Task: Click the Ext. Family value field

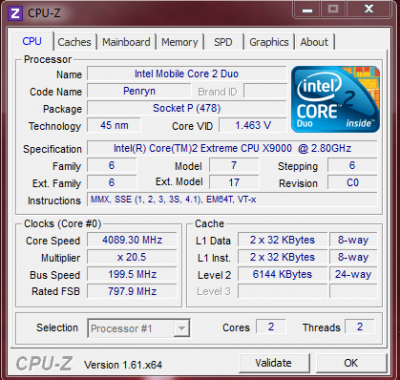Action: coord(112,182)
